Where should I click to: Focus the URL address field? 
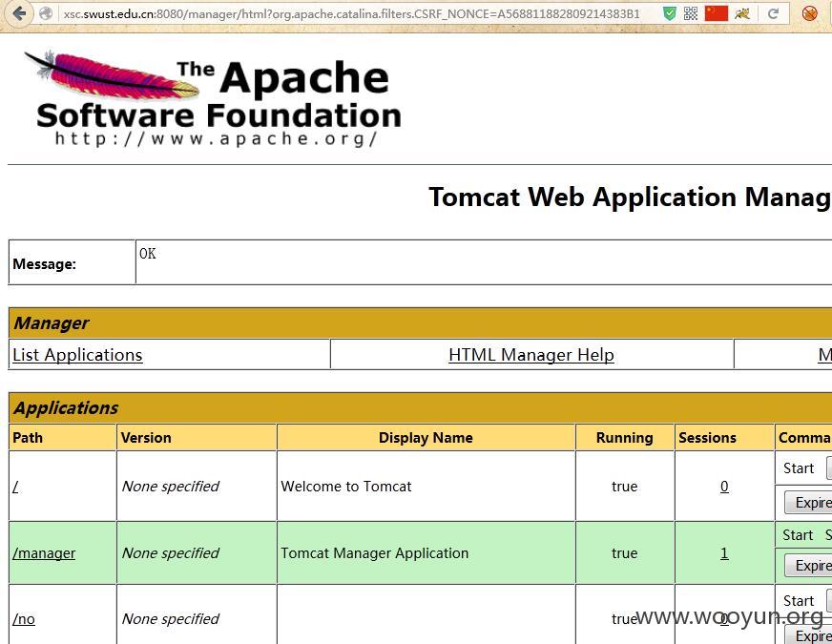351,13
